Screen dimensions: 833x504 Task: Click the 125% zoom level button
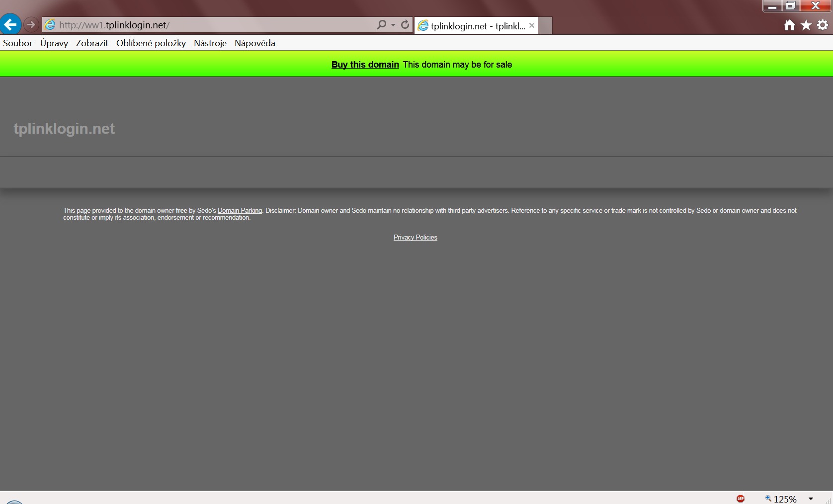click(x=781, y=499)
